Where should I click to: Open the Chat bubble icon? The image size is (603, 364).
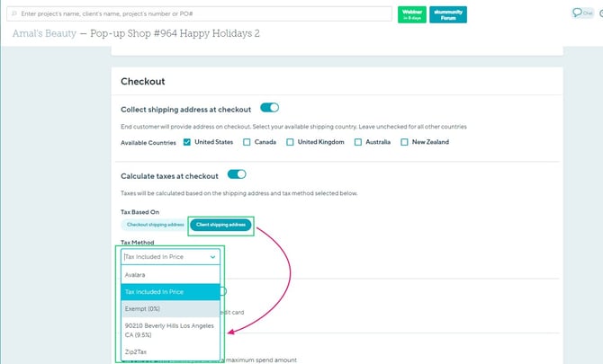pyautogui.click(x=583, y=13)
